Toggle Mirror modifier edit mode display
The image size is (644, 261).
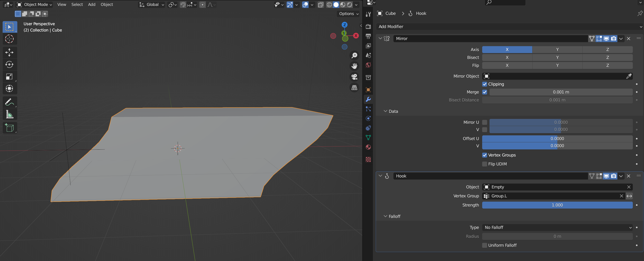click(599, 38)
